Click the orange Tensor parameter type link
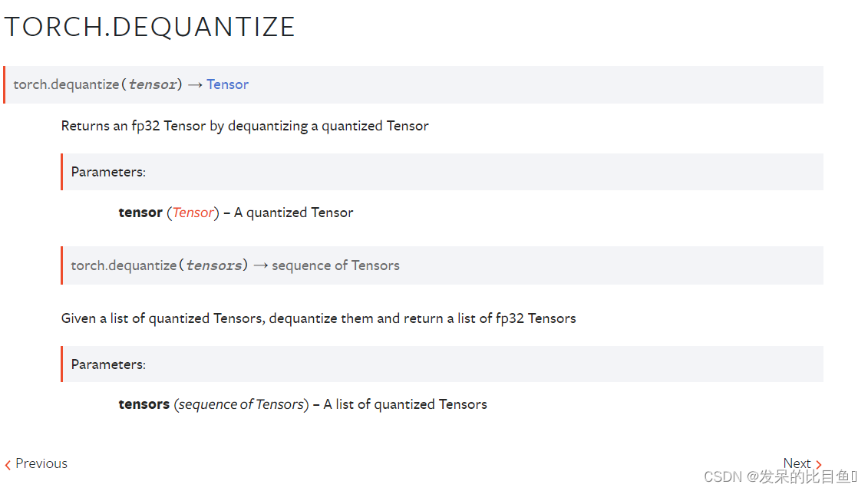 (193, 213)
